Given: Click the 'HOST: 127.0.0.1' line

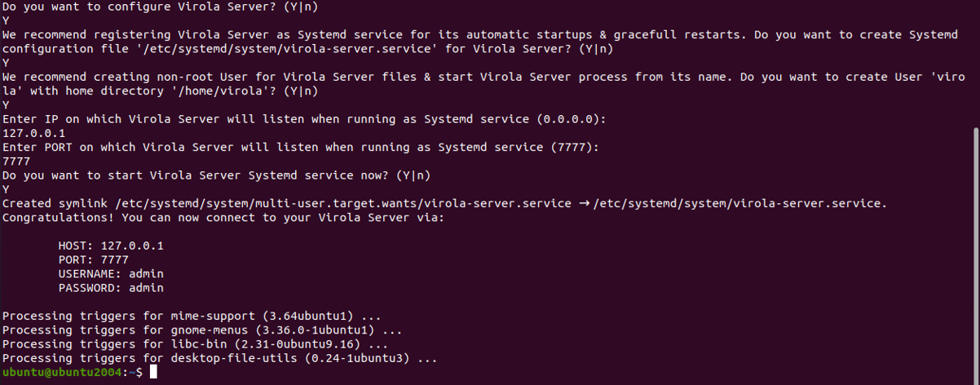Looking at the screenshot, I should coord(105,246).
